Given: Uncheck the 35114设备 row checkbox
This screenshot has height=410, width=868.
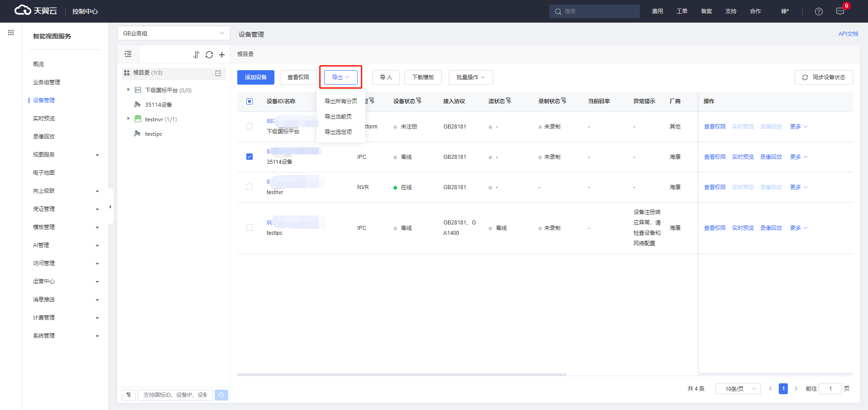Looking at the screenshot, I should click(x=249, y=157).
